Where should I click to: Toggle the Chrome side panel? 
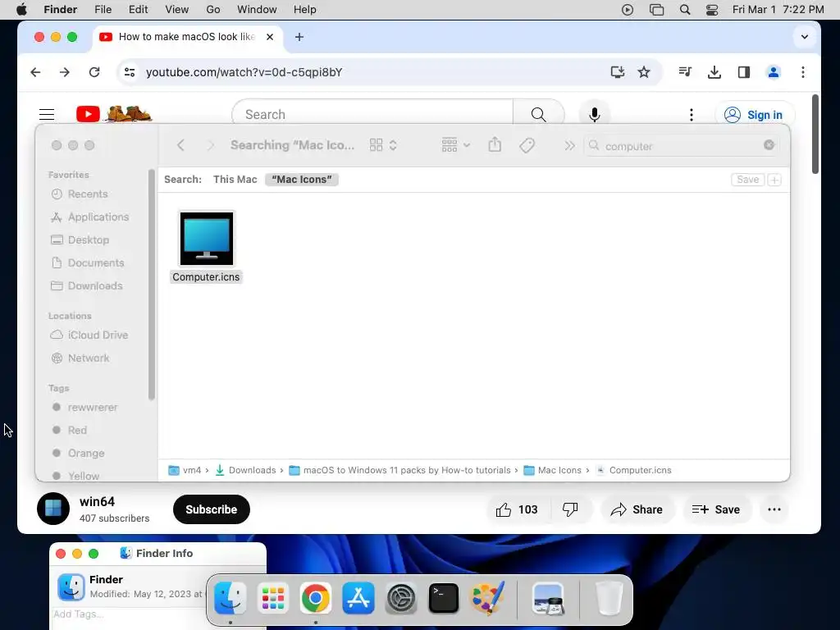click(x=743, y=72)
